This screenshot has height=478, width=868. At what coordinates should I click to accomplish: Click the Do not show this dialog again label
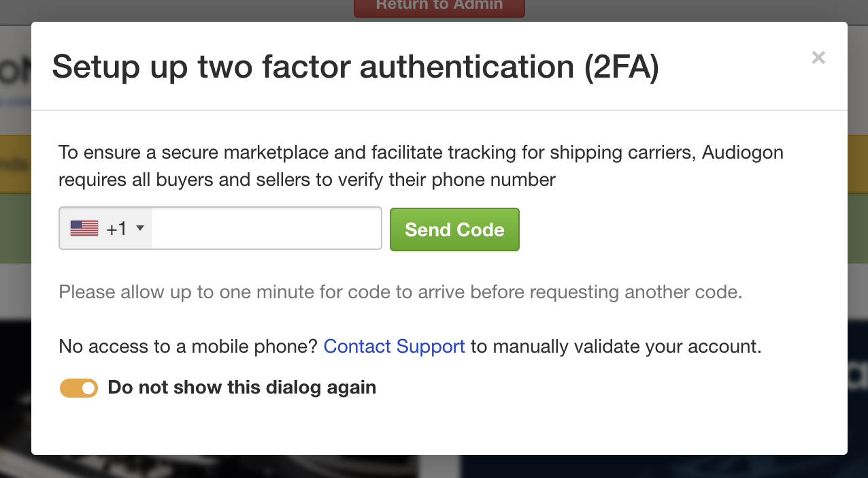click(x=242, y=387)
